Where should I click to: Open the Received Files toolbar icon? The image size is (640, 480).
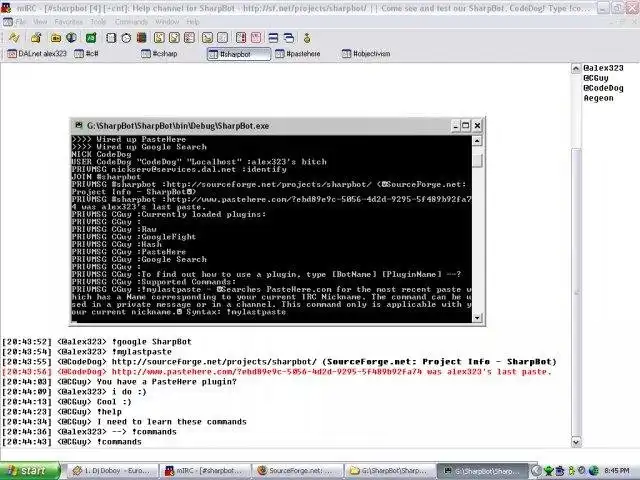point(207,38)
